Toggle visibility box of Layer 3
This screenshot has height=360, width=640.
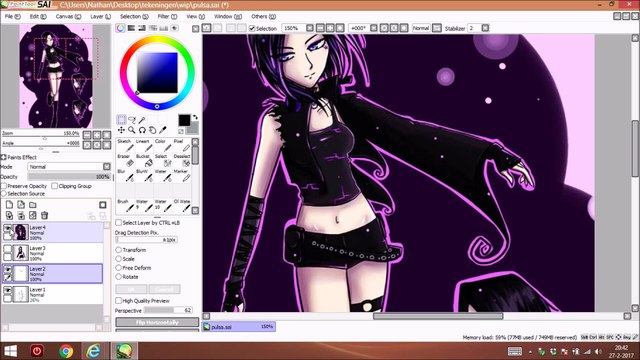point(7,249)
